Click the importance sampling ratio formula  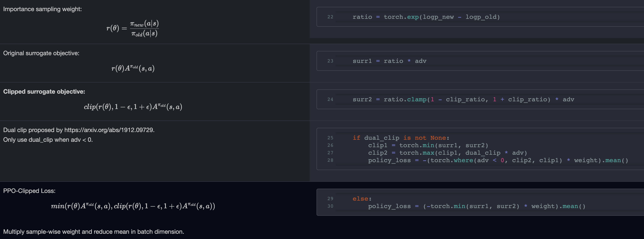tap(132, 28)
